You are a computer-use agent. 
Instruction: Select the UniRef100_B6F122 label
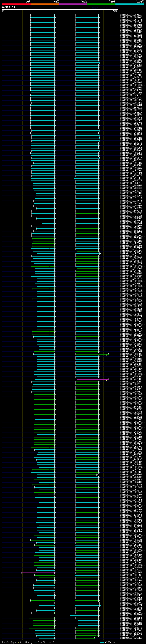click(x=131, y=77)
